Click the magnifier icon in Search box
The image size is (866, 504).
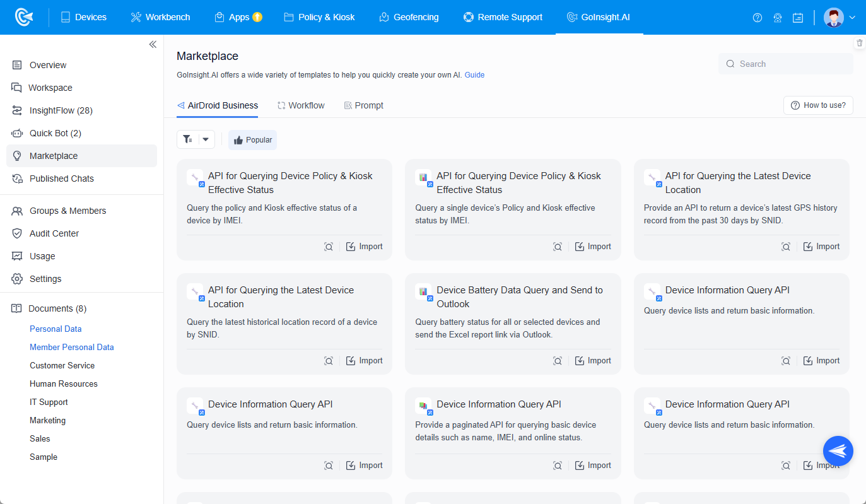click(x=730, y=64)
